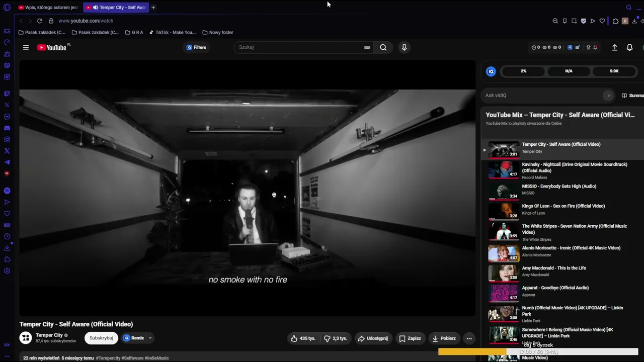Click the vidIQ Filters button
This screenshot has height=362, width=644.
pyautogui.click(x=196, y=47)
